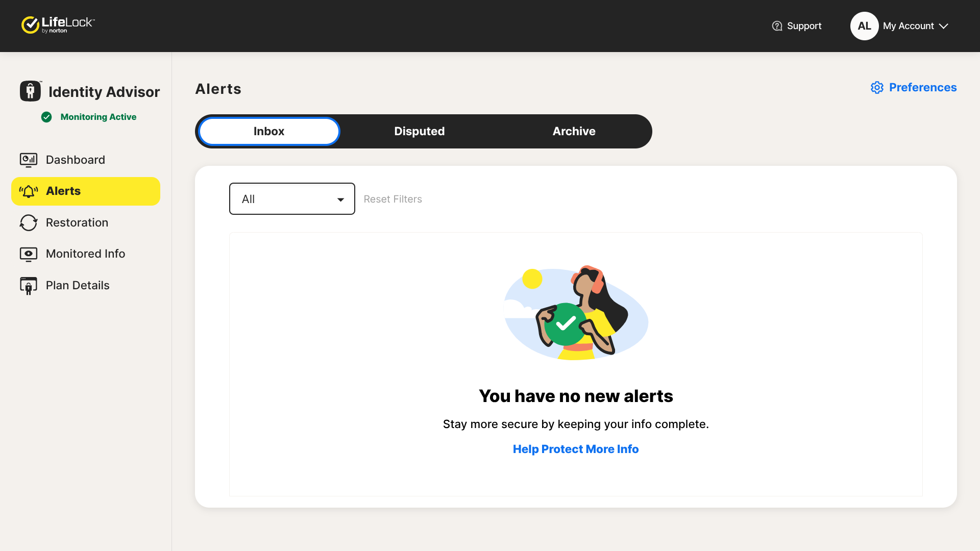
Task: Expand the My Account chevron
Action: click(x=943, y=26)
